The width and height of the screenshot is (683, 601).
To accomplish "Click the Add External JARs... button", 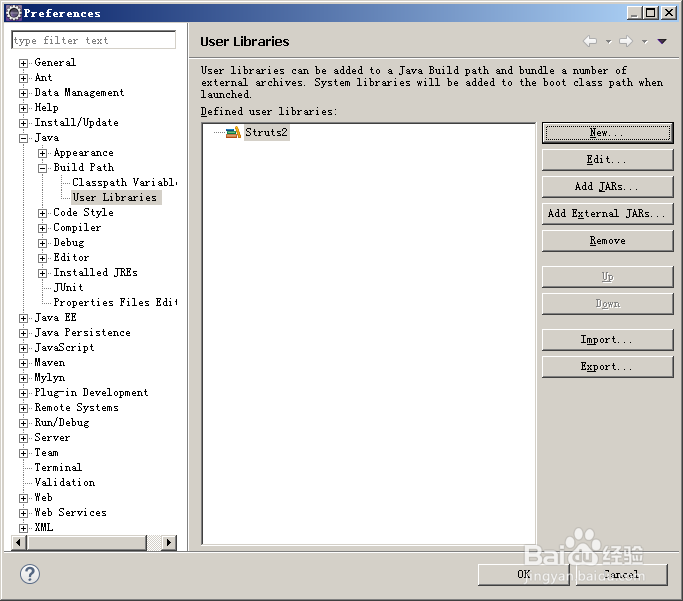I will pyautogui.click(x=607, y=214).
